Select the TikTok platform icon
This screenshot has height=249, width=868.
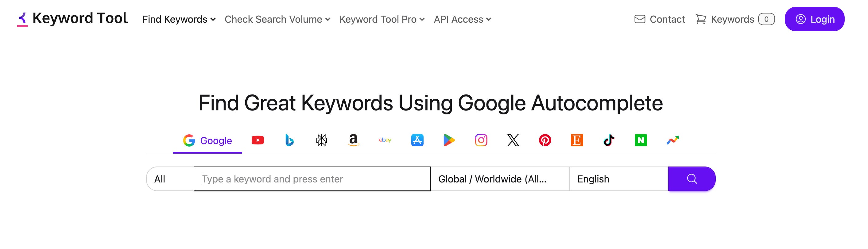(609, 140)
